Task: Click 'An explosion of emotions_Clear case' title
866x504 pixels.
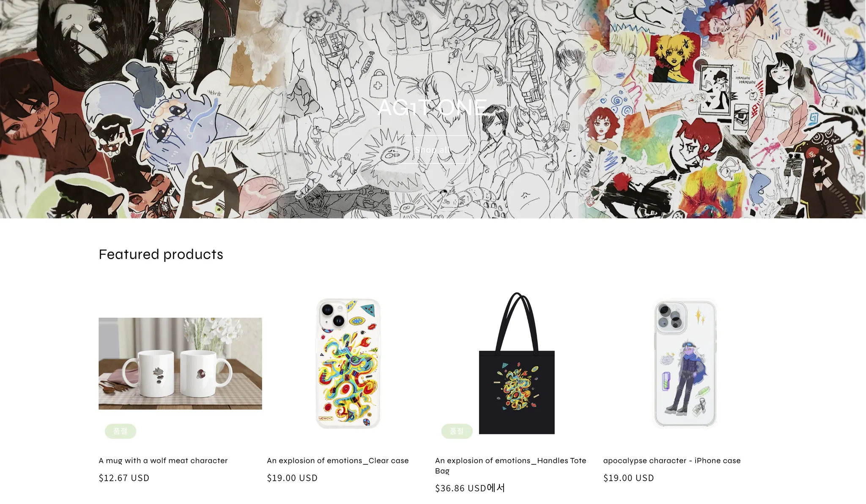Action: point(338,460)
